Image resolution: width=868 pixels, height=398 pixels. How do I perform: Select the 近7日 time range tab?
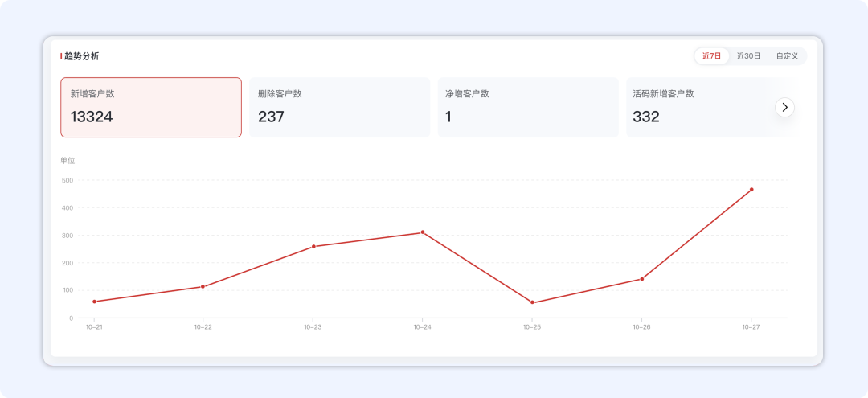click(x=711, y=56)
